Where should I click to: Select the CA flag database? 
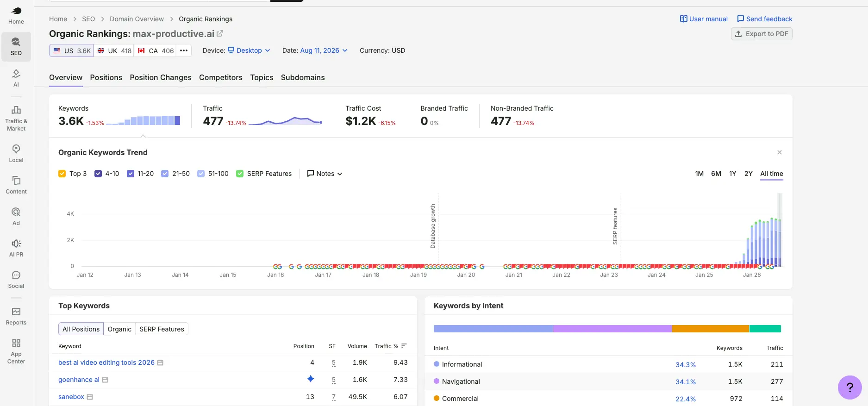(x=155, y=50)
